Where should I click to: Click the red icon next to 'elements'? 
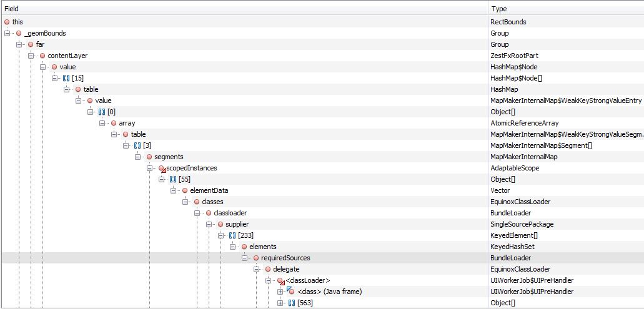tap(244, 247)
